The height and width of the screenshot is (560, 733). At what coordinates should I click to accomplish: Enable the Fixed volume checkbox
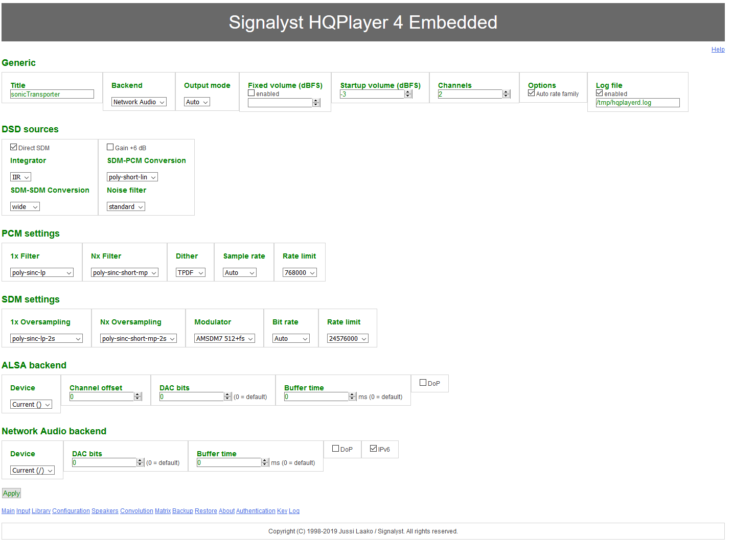pyautogui.click(x=251, y=93)
